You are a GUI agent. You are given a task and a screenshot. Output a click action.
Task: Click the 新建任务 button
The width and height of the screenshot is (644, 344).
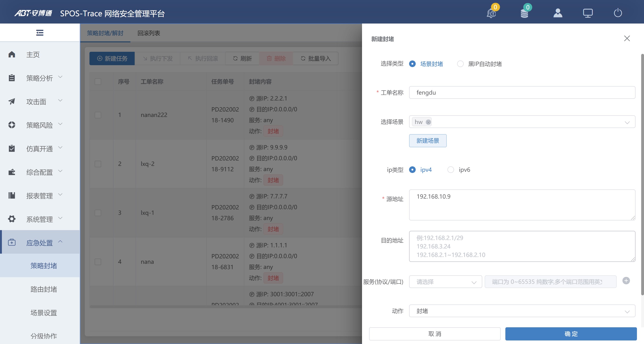(112, 58)
